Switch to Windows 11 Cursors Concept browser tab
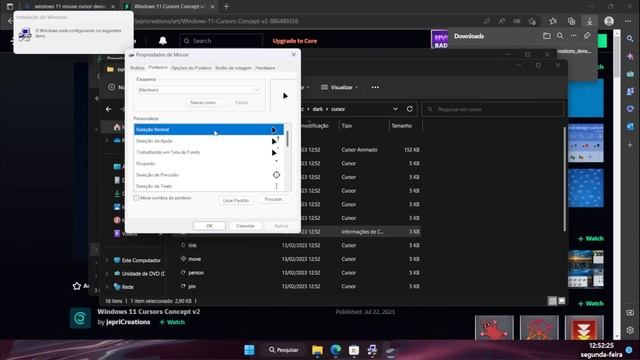Screen dimensions: 640x360 [x=168, y=7]
